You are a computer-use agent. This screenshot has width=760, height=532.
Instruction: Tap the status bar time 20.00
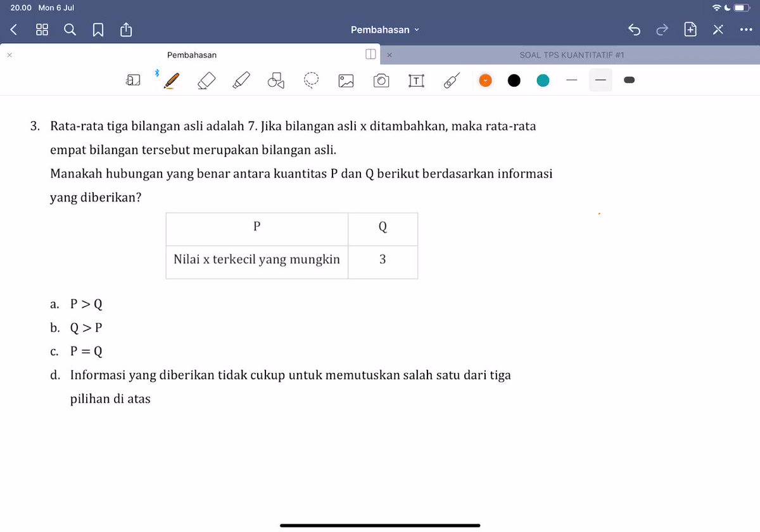[x=21, y=8]
